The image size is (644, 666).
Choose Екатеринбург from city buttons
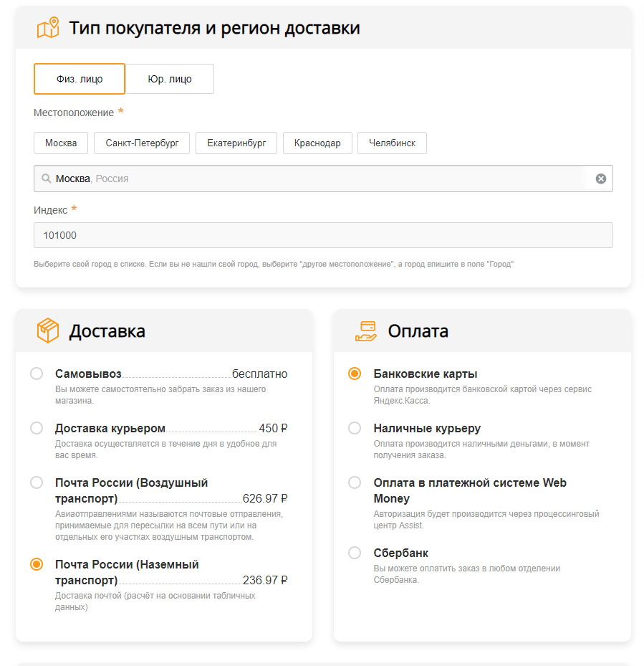point(236,143)
